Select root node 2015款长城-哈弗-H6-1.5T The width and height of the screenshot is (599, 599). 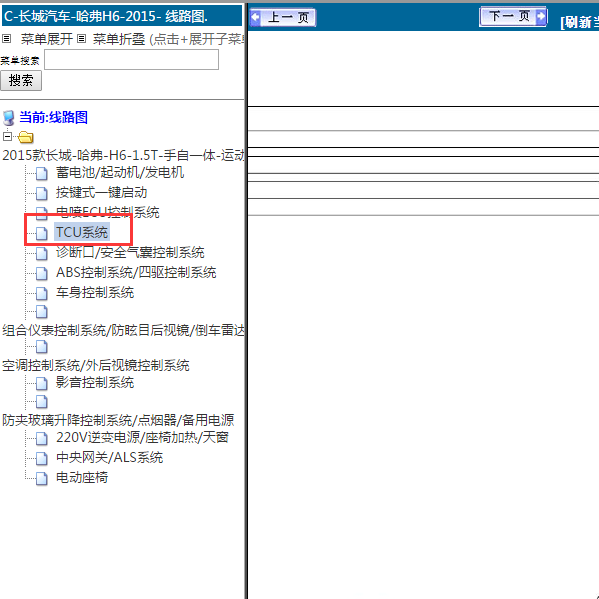tap(123, 155)
